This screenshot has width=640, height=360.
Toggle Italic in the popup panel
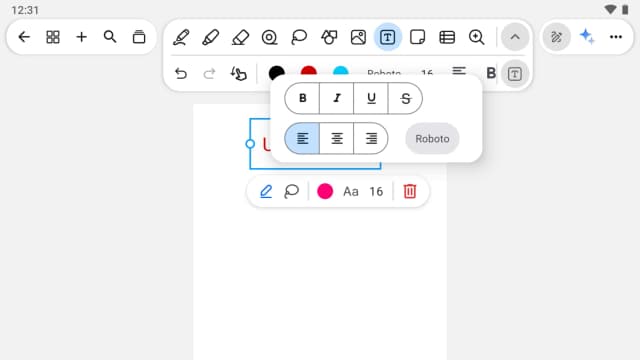[337, 98]
